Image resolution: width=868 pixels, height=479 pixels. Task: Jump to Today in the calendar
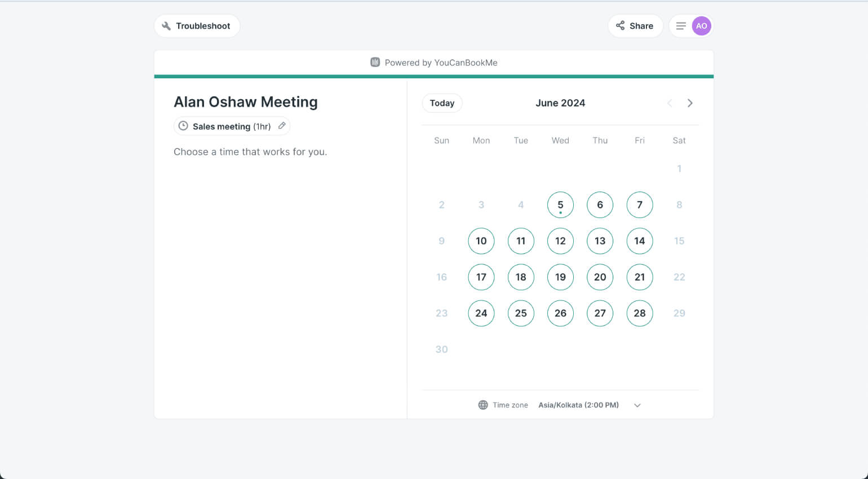[x=442, y=103]
